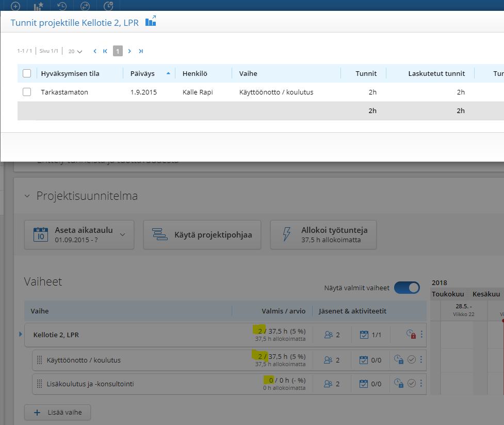Screen dimensions: 504x425
Task: Click the Lisää vaihe button
Action: 58,413
